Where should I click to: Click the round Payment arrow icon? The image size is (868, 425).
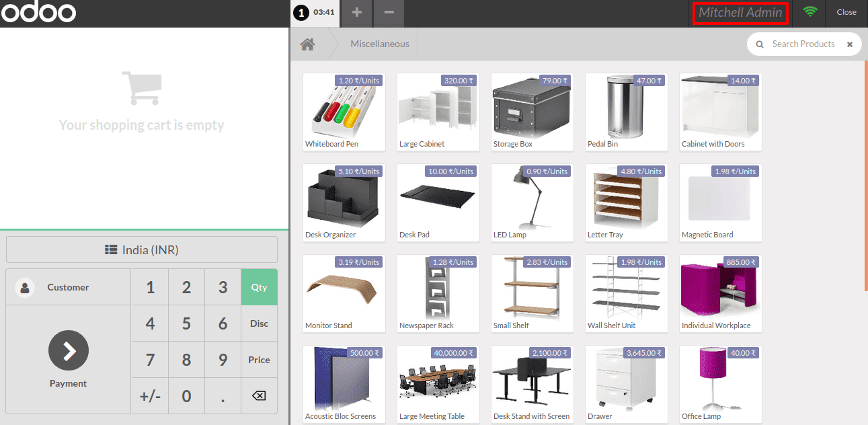[x=69, y=350]
